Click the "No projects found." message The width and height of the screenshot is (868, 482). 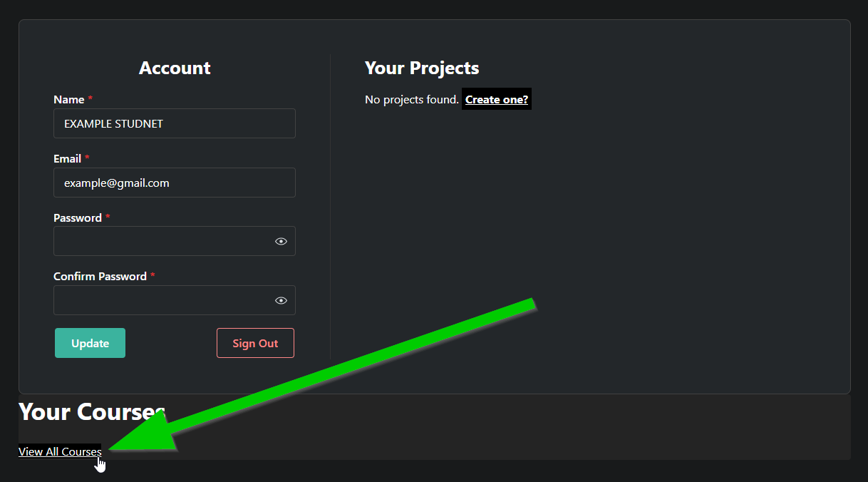pos(412,99)
